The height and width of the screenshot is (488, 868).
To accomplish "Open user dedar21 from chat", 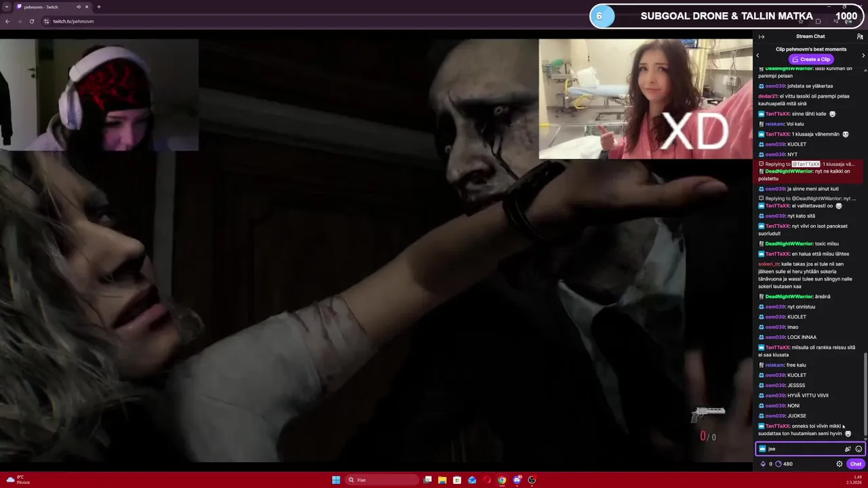I will [768, 96].
